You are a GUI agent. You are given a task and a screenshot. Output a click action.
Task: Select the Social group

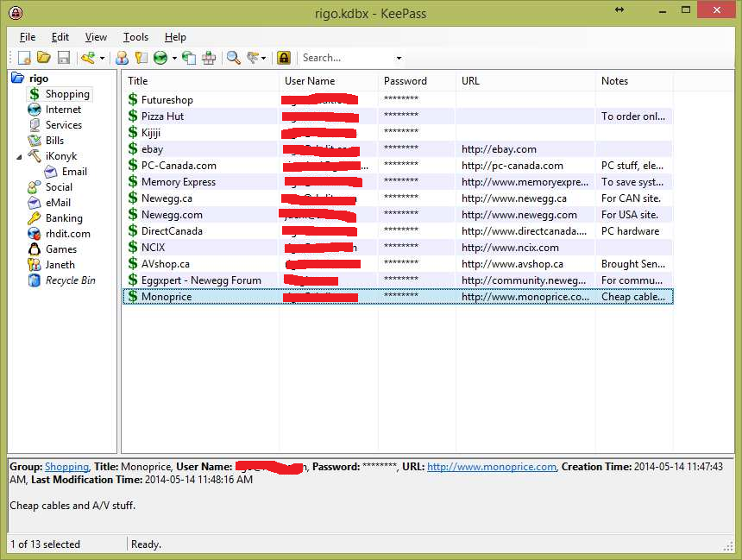pyautogui.click(x=60, y=187)
